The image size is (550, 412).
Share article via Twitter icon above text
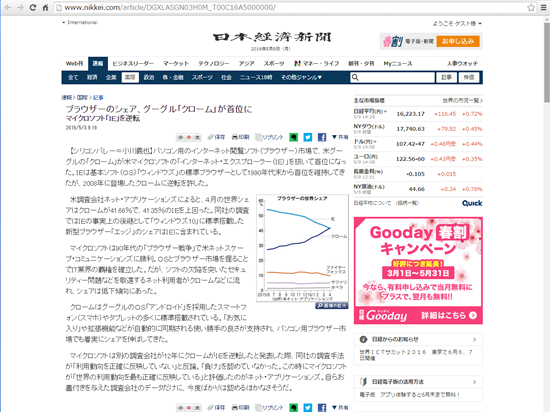[x=308, y=137]
